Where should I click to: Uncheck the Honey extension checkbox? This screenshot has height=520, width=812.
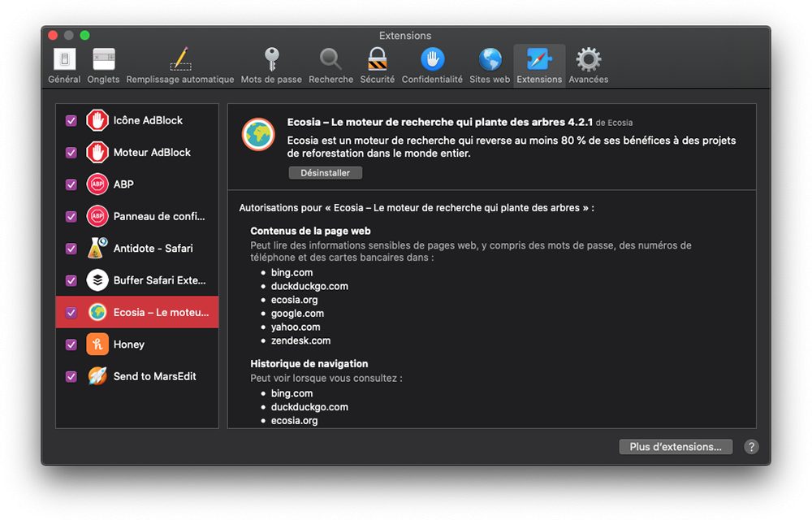(x=71, y=345)
